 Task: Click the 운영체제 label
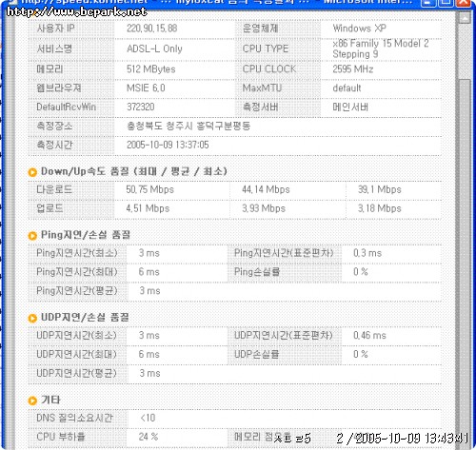[x=260, y=29]
